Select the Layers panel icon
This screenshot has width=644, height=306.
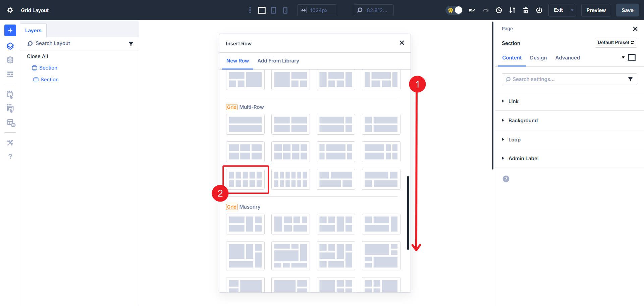[x=10, y=46]
